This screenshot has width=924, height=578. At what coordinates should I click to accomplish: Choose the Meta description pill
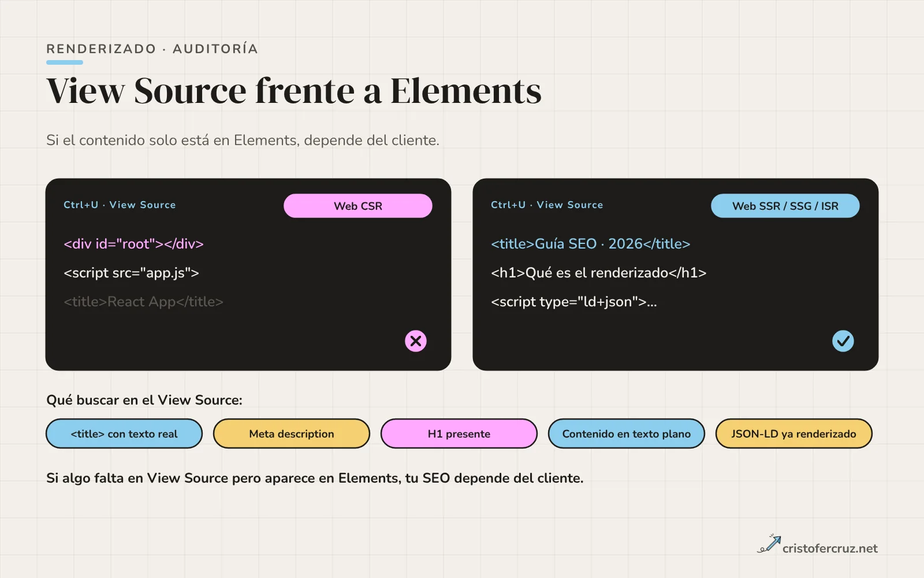(x=292, y=433)
